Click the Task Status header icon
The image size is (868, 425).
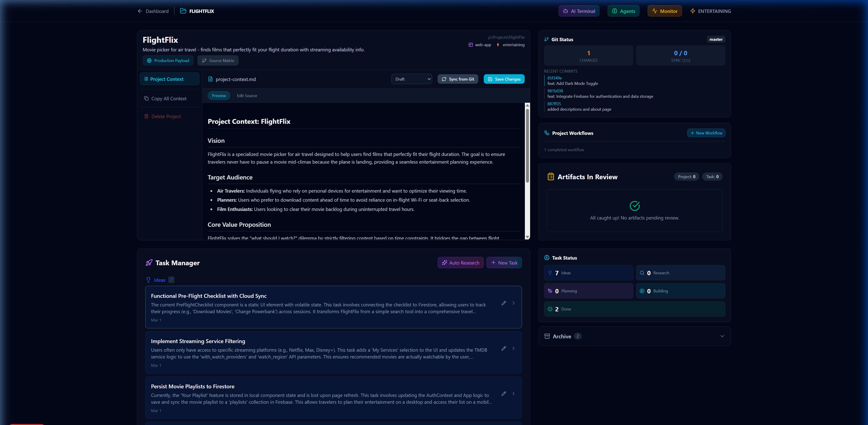click(547, 258)
